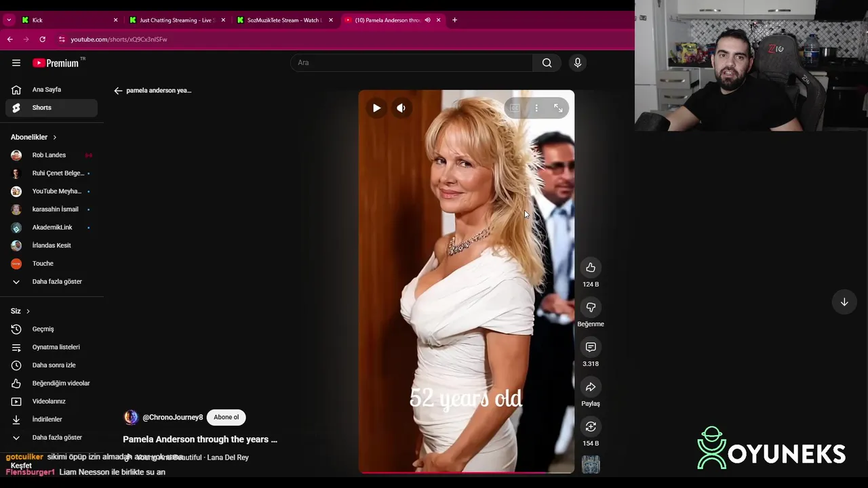Reload the current page
The image size is (868, 488).
coord(42,39)
